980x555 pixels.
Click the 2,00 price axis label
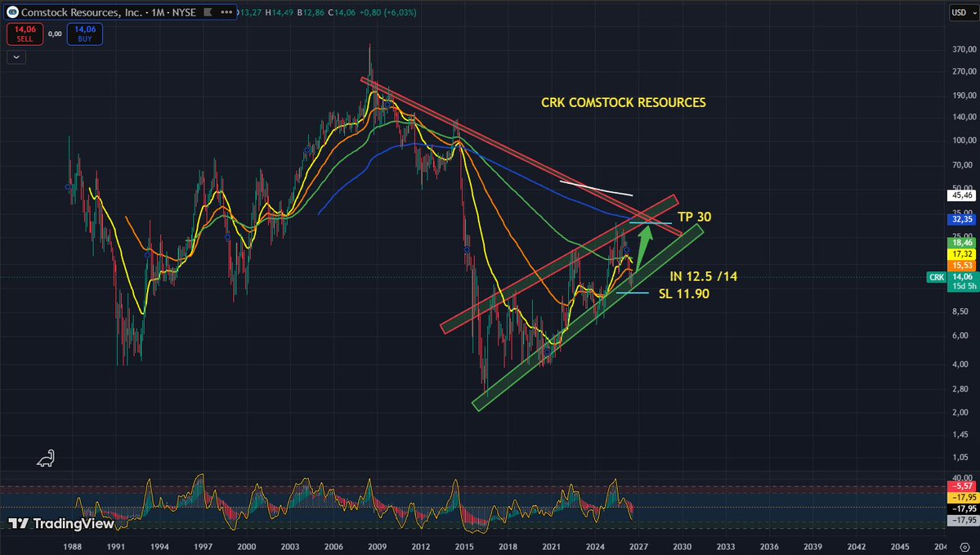[x=960, y=413]
